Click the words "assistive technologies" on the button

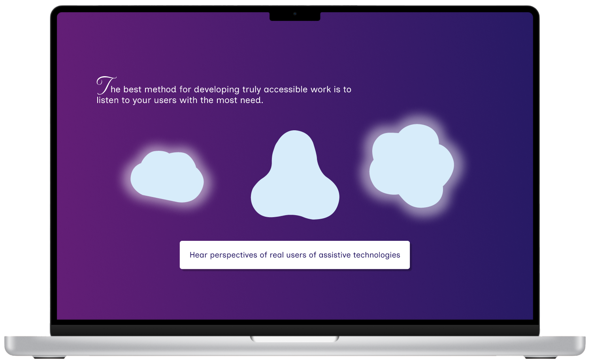(359, 255)
